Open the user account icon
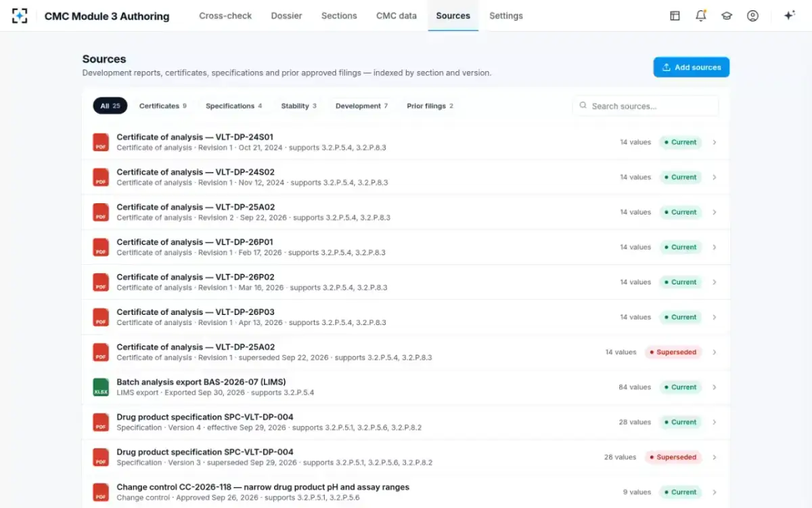The image size is (812, 508). pos(752,16)
